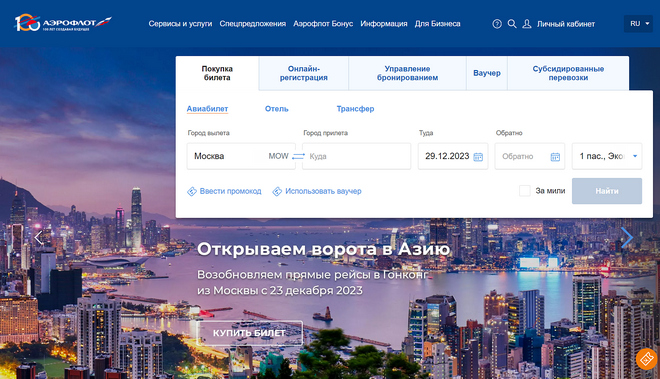Click the orange ticket icon at bottom corner

pos(647,359)
